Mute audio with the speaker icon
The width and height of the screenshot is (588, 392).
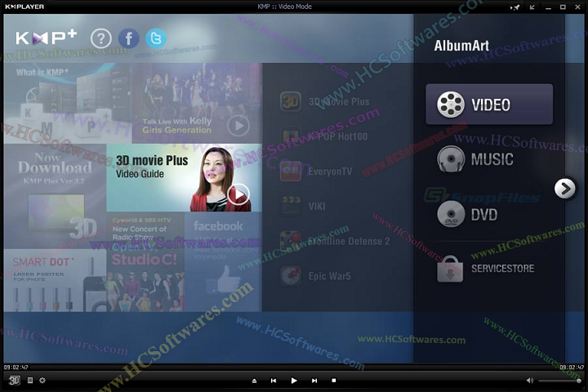coord(530,381)
